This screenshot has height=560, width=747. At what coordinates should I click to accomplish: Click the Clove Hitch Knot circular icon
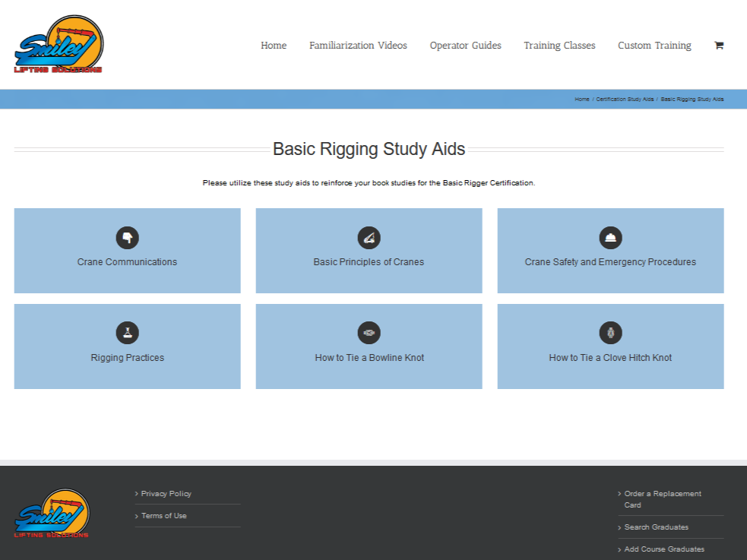(x=610, y=333)
